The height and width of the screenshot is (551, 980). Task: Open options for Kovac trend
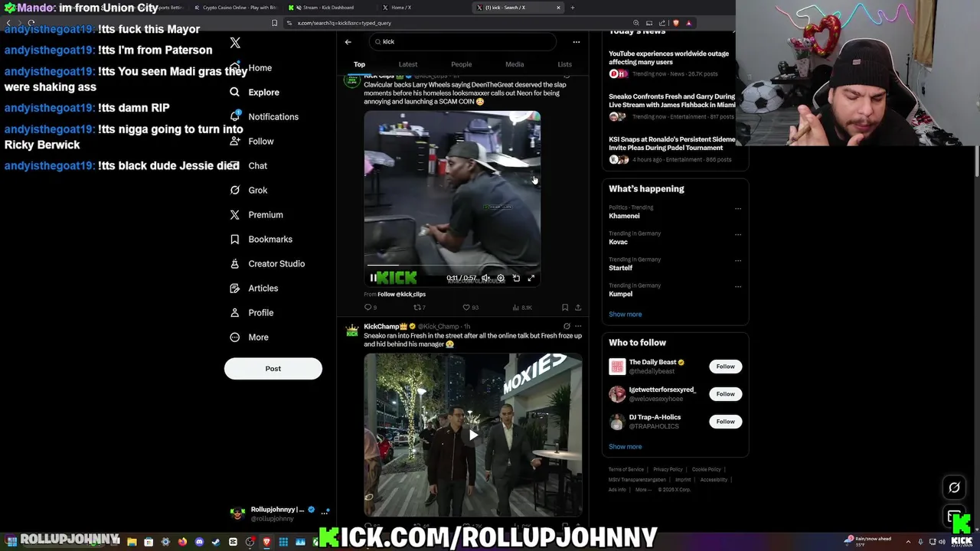pyautogui.click(x=738, y=234)
